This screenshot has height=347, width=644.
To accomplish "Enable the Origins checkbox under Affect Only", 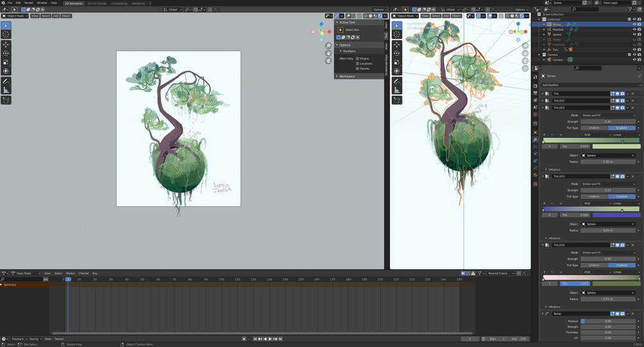I will (358, 58).
